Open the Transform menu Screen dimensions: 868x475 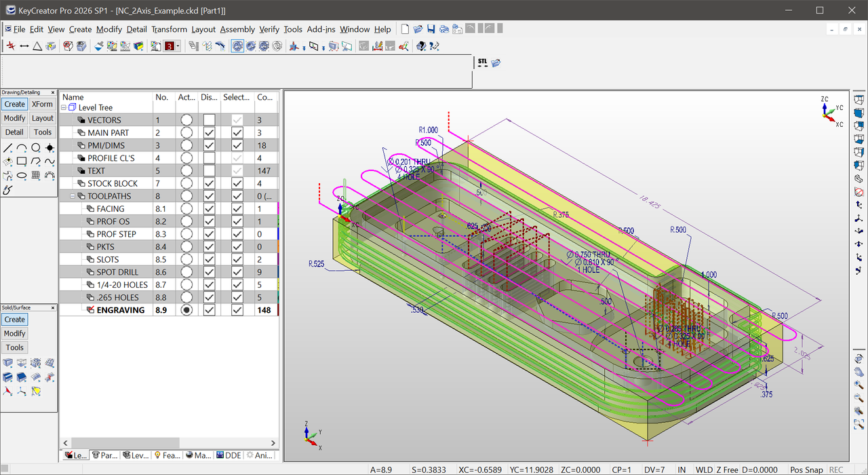[169, 29]
